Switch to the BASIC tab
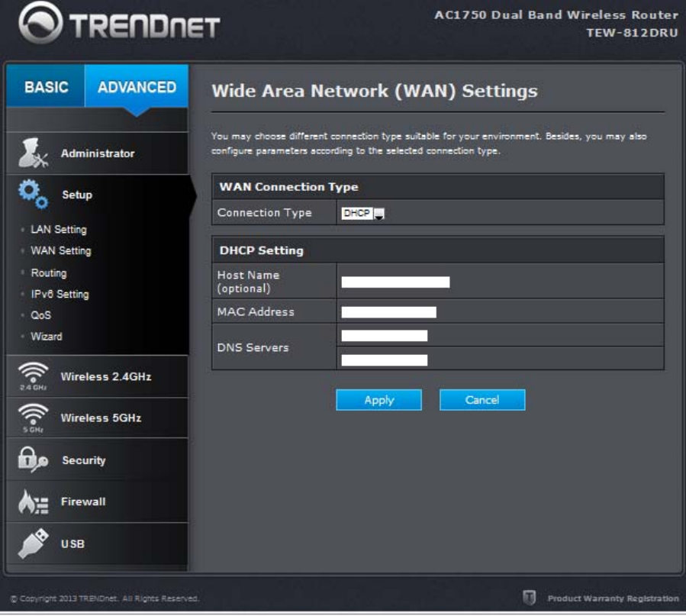 click(x=46, y=86)
